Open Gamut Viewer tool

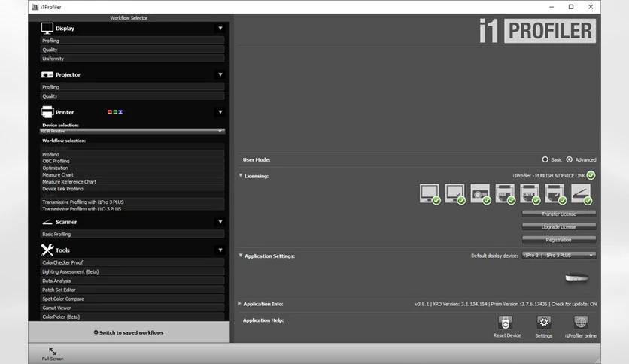point(132,308)
